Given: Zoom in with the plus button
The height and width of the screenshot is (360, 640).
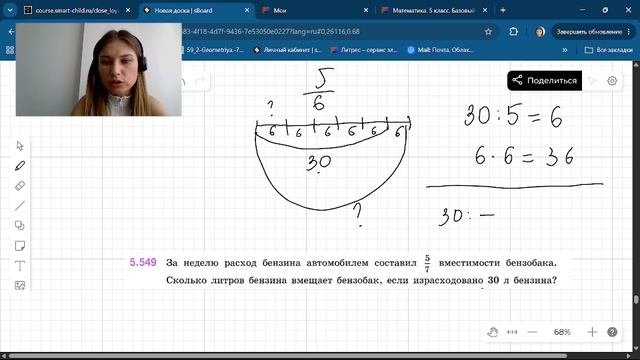Looking at the screenshot, I should (x=592, y=332).
